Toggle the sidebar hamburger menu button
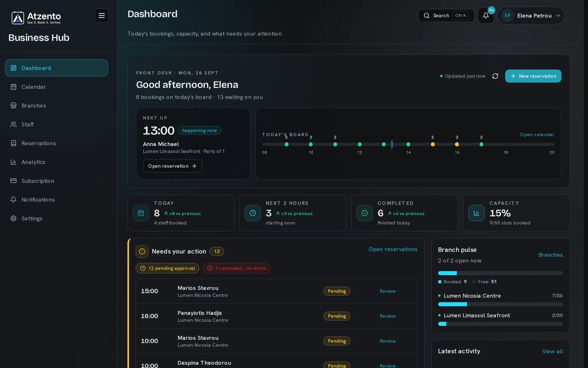The width and height of the screenshot is (588, 368). pyautogui.click(x=102, y=16)
